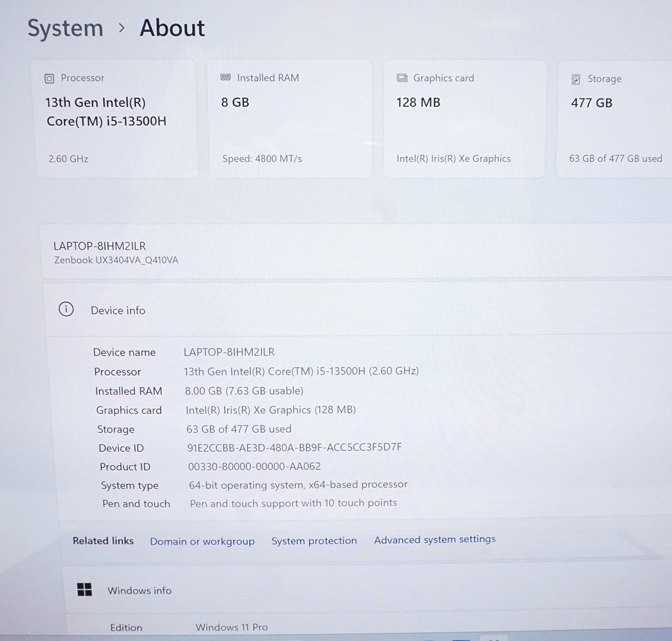The image size is (672, 641).
Task: Click the Product ID label
Action: tap(125, 467)
